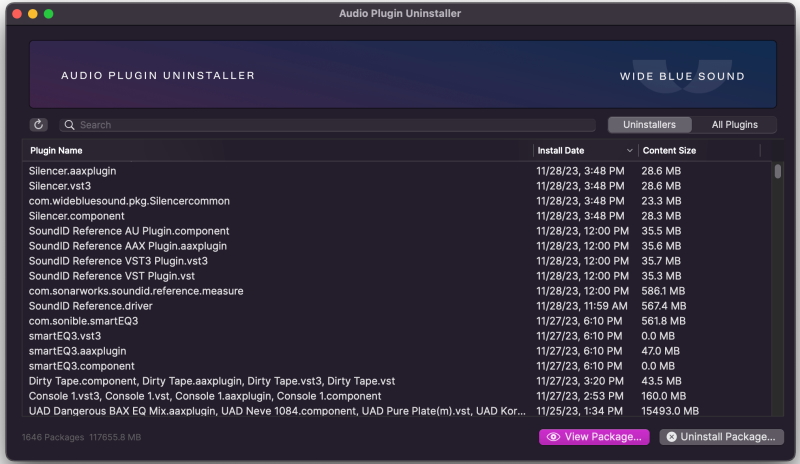Select the Silencer.component row

[397, 216]
